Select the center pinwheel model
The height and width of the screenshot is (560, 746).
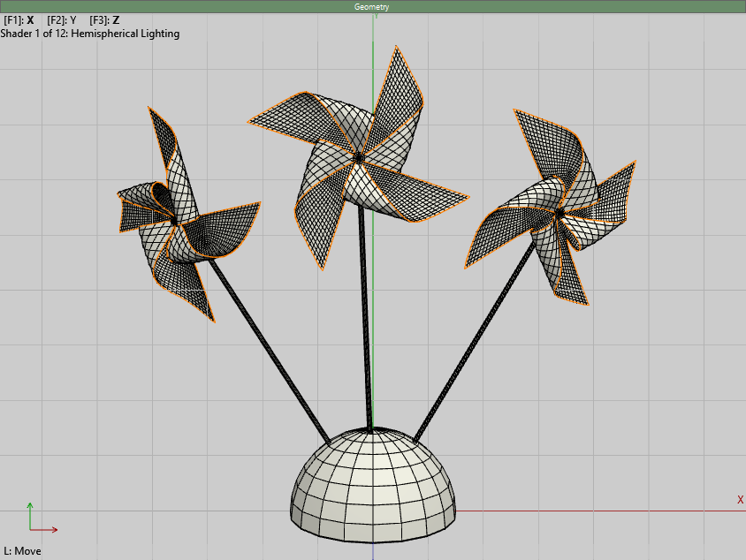pyautogui.click(x=358, y=157)
